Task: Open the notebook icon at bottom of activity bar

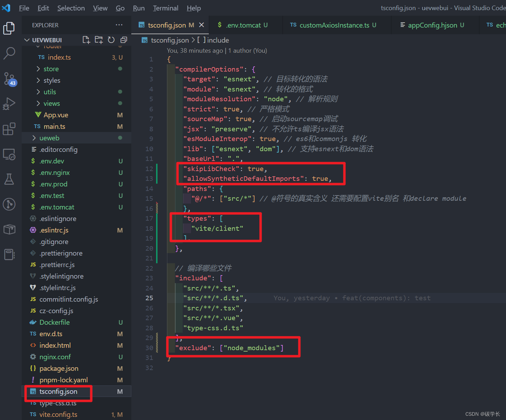Action: click(x=9, y=255)
